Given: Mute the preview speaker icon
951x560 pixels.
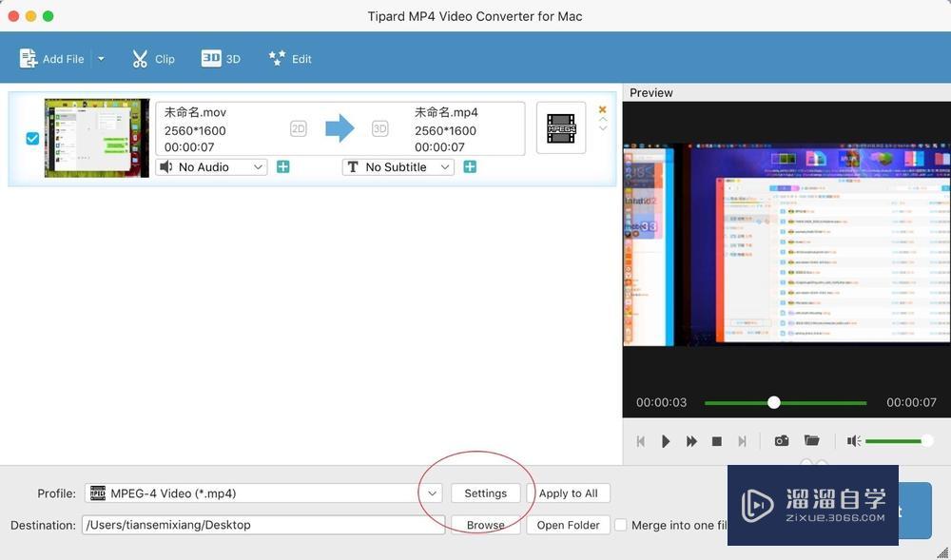Looking at the screenshot, I should point(853,441).
